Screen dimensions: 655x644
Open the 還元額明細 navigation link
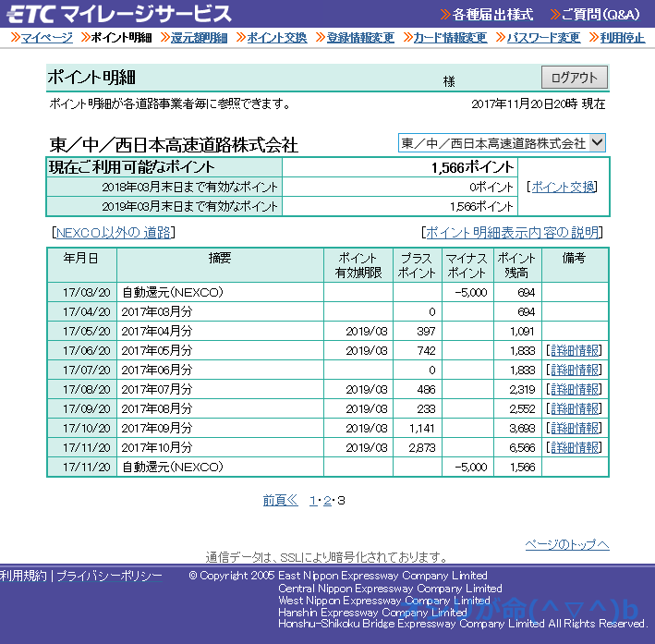[x=199, y=38]
